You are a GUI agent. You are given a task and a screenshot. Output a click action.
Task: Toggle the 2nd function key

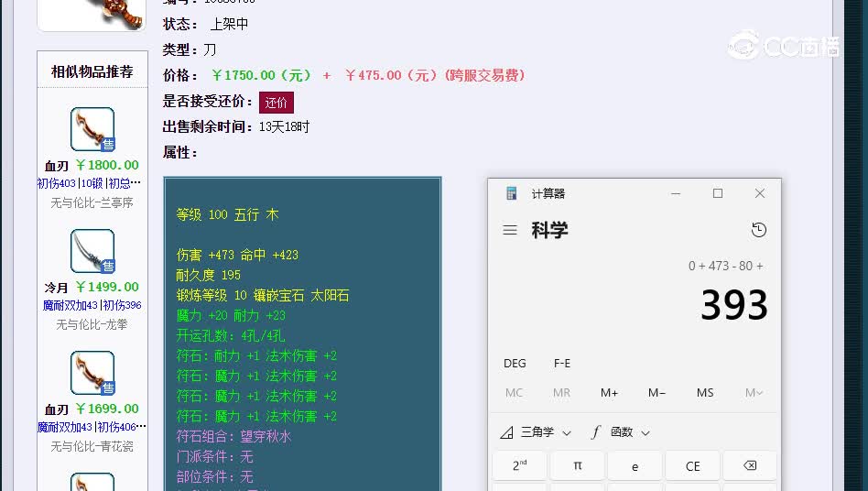[519, 465]
